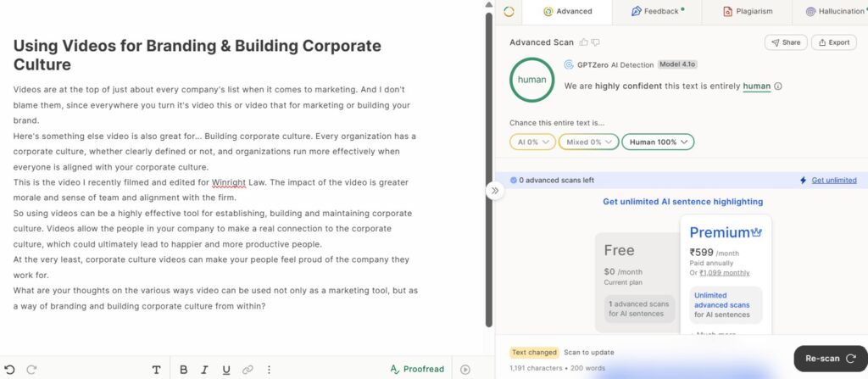Viewport: 868px width, 379px height.
Task: Click the ₹1,099 monthly link
Action: [x=725, y=273]
